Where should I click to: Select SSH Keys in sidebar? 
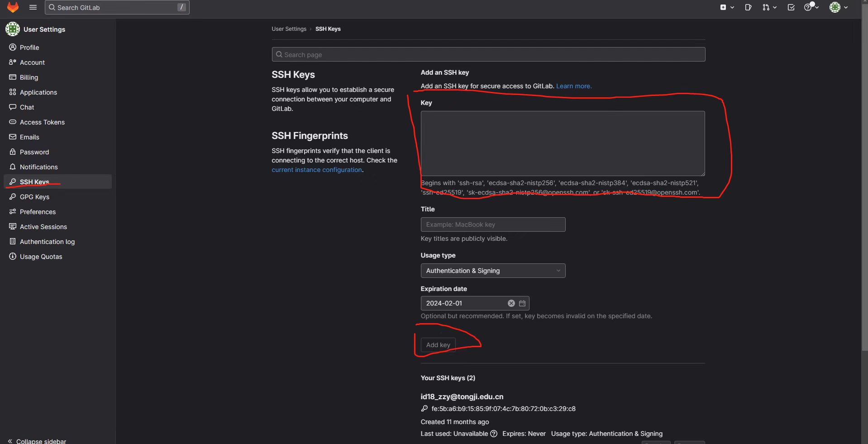57,181
